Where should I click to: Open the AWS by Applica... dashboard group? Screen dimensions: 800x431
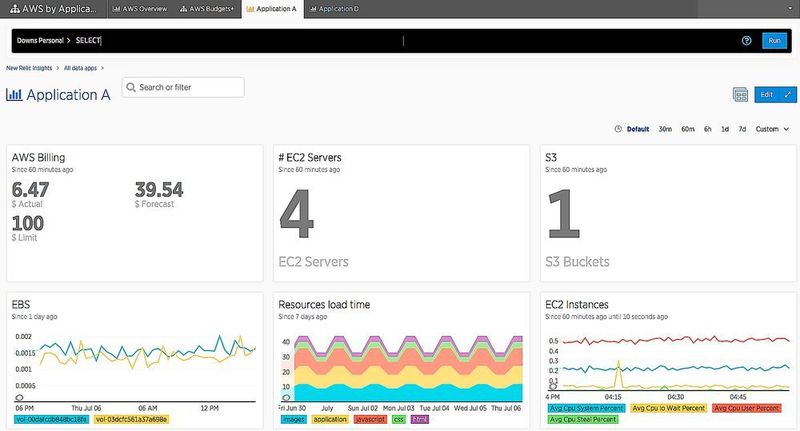point(54,9)
